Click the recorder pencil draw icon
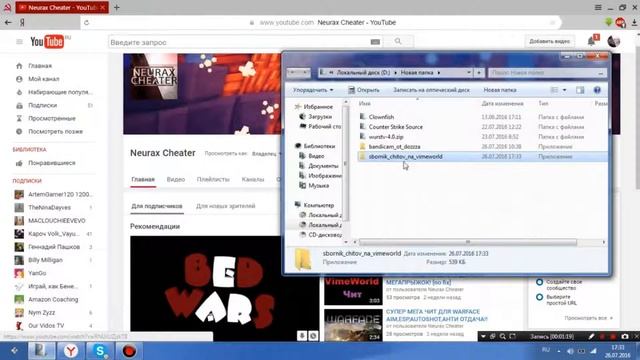 coord(591,336)
